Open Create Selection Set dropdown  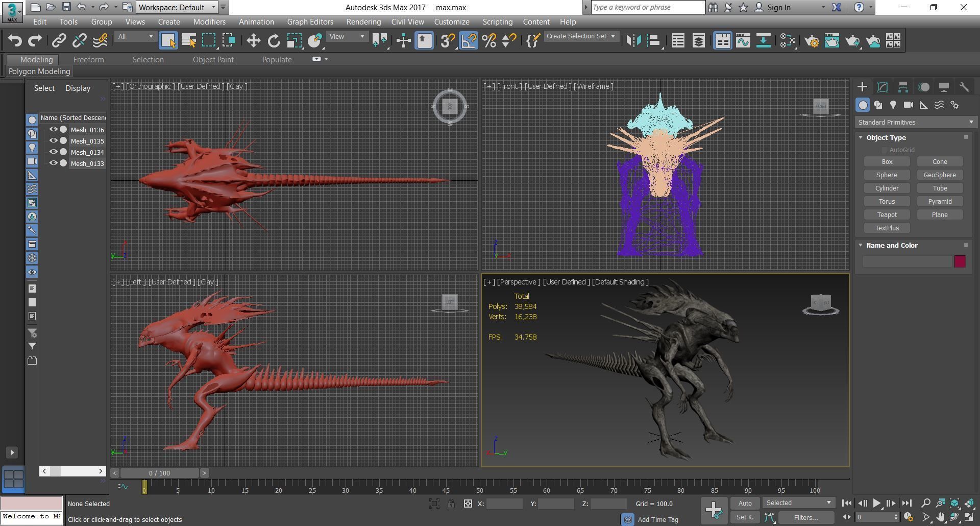click(581, 36)
